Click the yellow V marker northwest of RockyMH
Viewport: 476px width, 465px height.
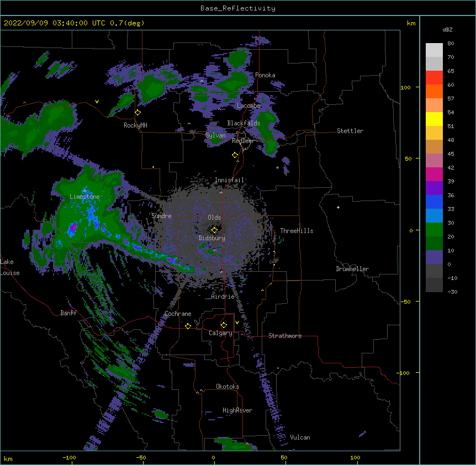(97, 102)
